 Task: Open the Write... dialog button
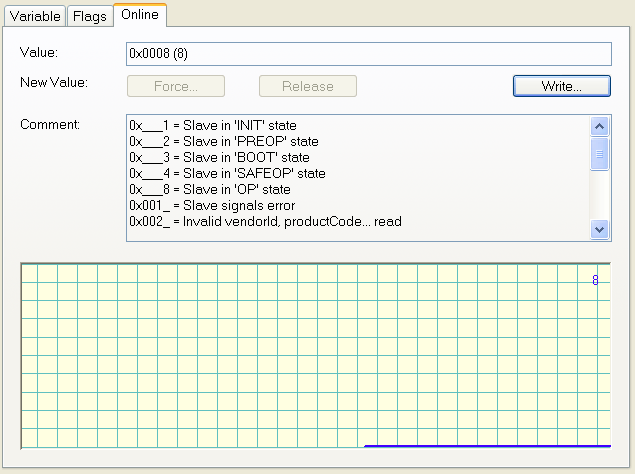[562, 86]
